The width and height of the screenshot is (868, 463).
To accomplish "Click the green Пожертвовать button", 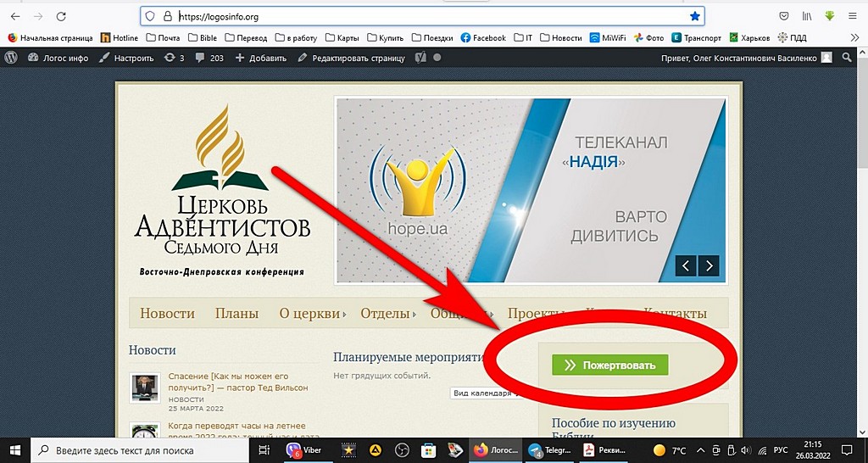I will click(x=610, y=365).
